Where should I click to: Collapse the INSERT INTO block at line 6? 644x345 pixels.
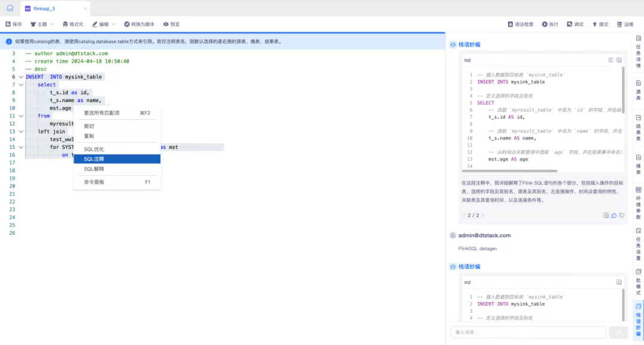pyautogui.click(x=21, y=77)
